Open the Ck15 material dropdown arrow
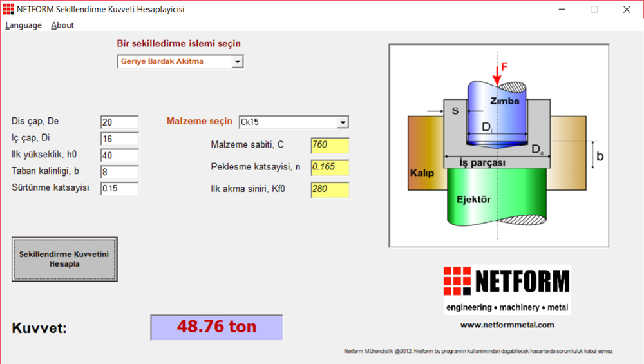Screen dimensions: 644x364 pos(342,122)
